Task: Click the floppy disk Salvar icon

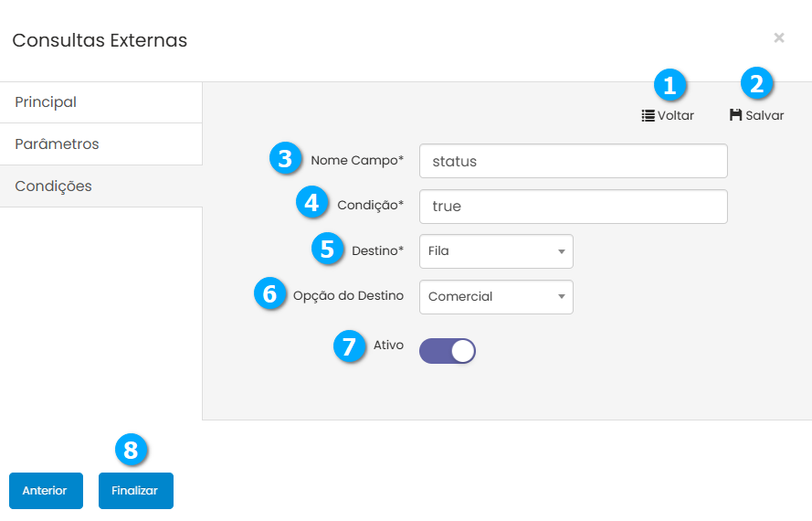Action: tap(735, 116)
